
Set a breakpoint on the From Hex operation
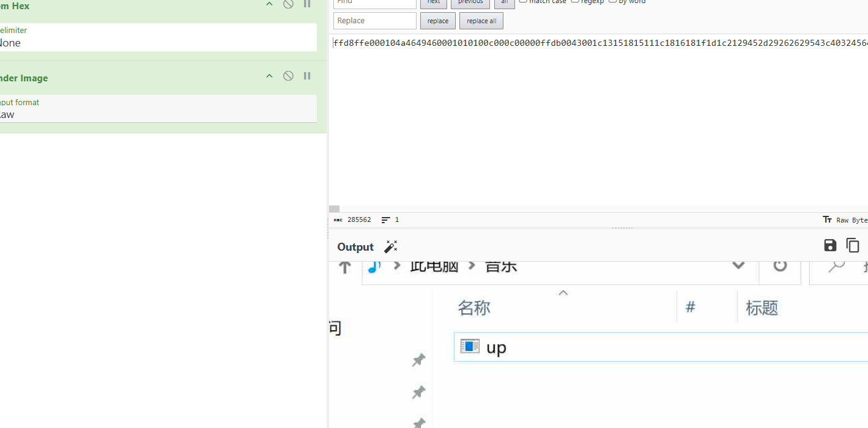pyautogui.click(x=306, y=4)
